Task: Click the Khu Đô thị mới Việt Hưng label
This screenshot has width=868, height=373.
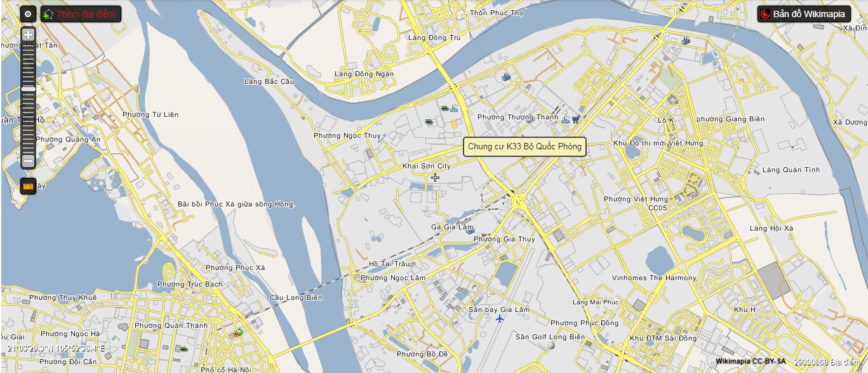Action: (658, 143)
